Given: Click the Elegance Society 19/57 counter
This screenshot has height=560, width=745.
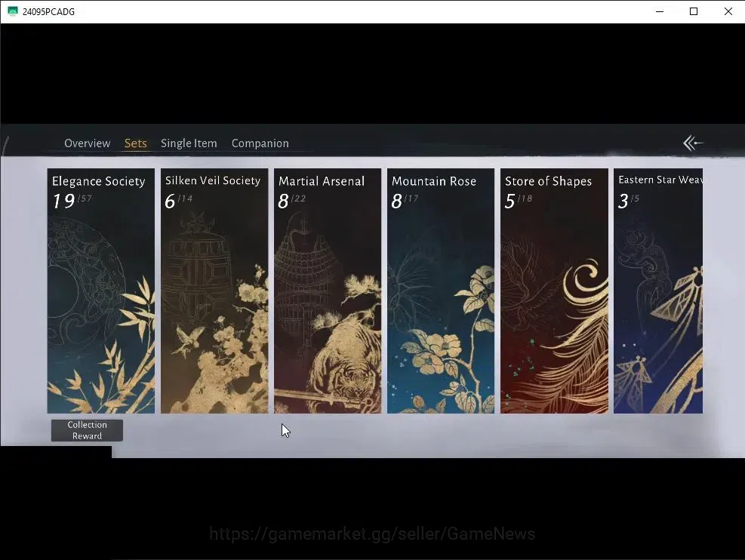Looking at the screenshot, I should click(x=72, y=201).
